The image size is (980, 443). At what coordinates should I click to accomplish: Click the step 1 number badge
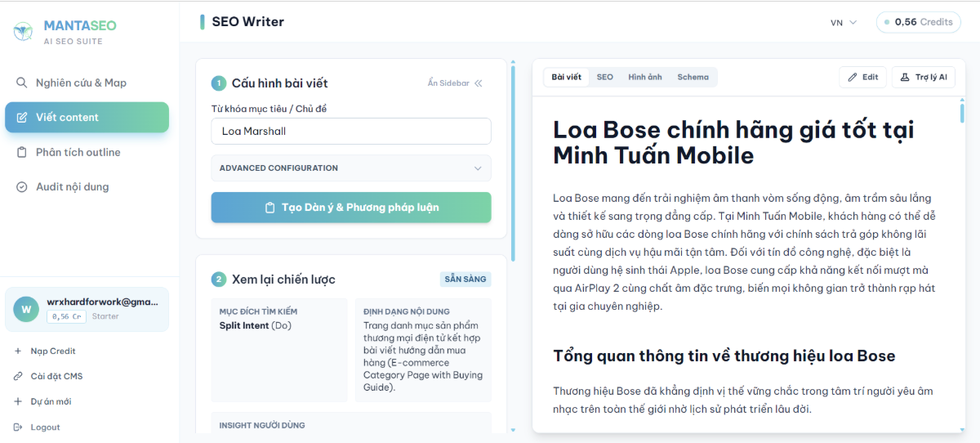click(218, 83)
